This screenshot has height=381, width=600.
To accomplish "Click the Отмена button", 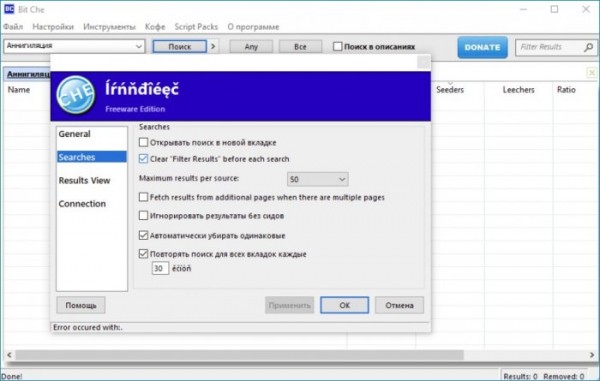I will tap(399, 305).
